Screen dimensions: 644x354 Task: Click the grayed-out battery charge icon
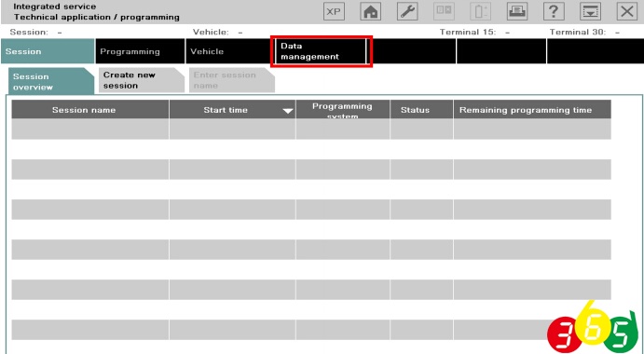(x=481, y=11)
